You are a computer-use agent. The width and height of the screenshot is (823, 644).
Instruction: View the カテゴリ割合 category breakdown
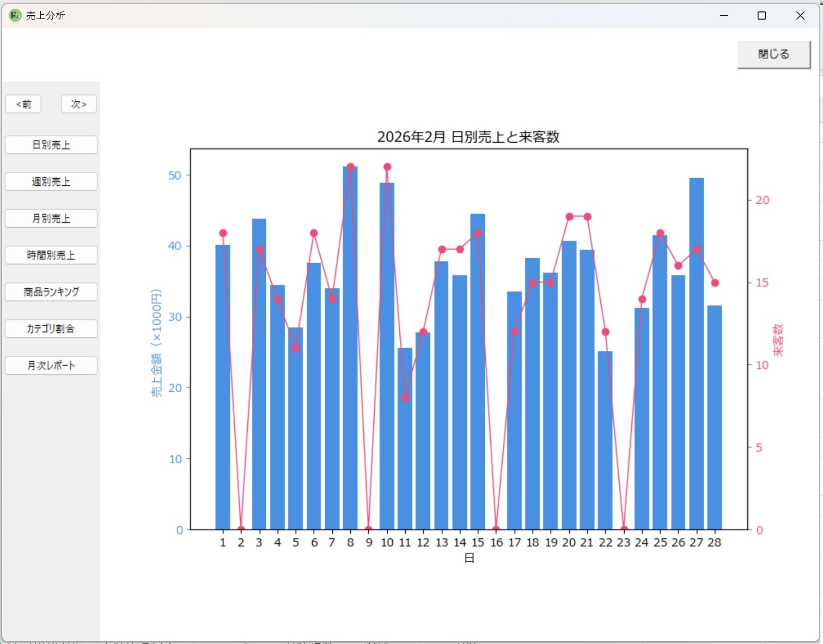coord(51,329)
